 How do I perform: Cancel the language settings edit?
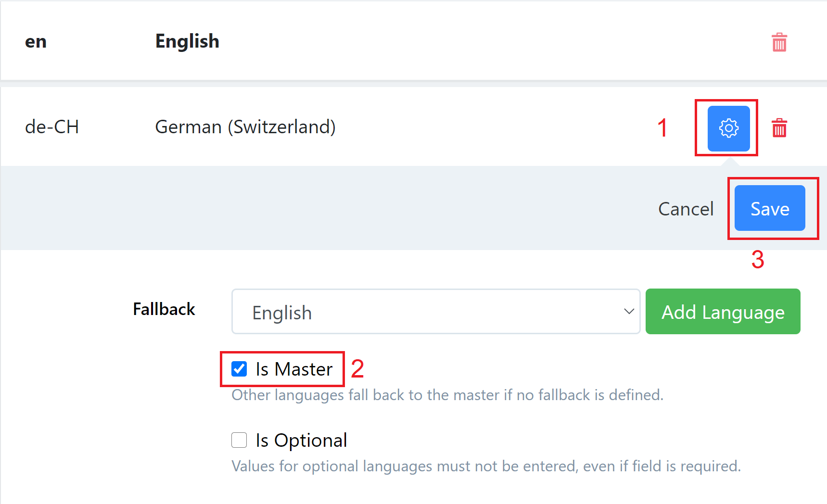point(686,209)
